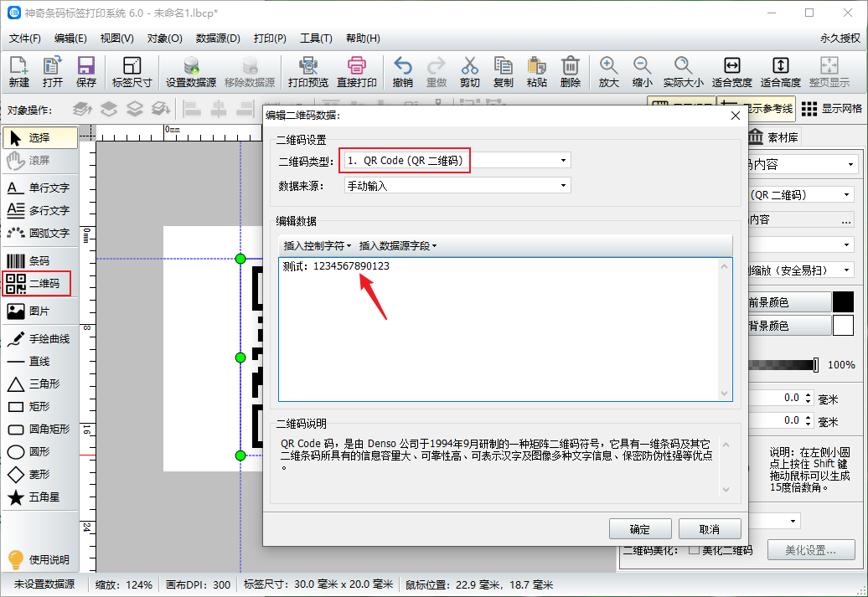This screenshot has height=597, width=868.
Task: Confirm dialog with 确定 button
Action: click(x=640, y=529)
